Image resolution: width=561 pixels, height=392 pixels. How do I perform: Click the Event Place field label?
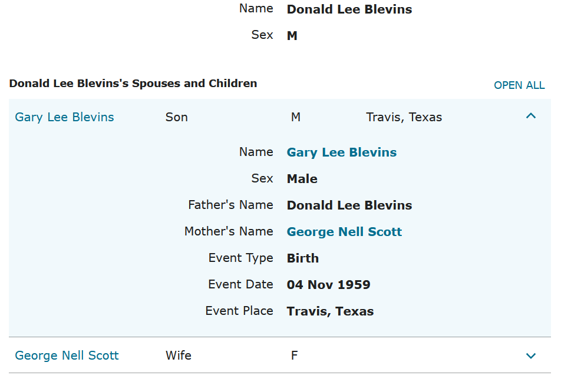[x=239, y=311]
